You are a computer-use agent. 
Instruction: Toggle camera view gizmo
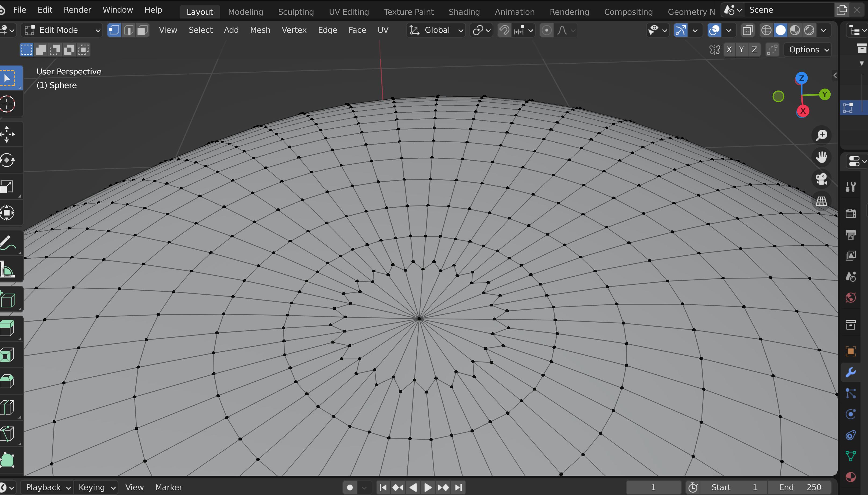point(822,179)
